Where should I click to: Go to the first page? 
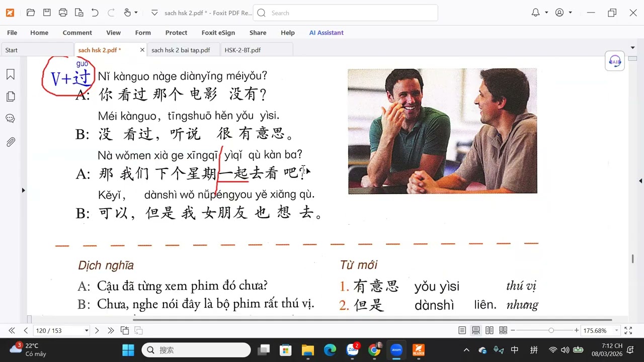[12, 330]
